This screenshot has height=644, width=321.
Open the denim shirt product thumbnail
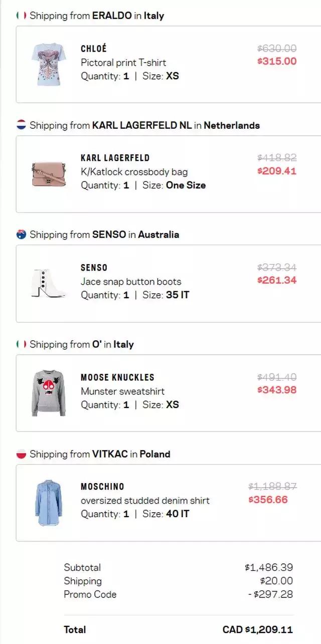pyautogui.click(x=48, y=503)
